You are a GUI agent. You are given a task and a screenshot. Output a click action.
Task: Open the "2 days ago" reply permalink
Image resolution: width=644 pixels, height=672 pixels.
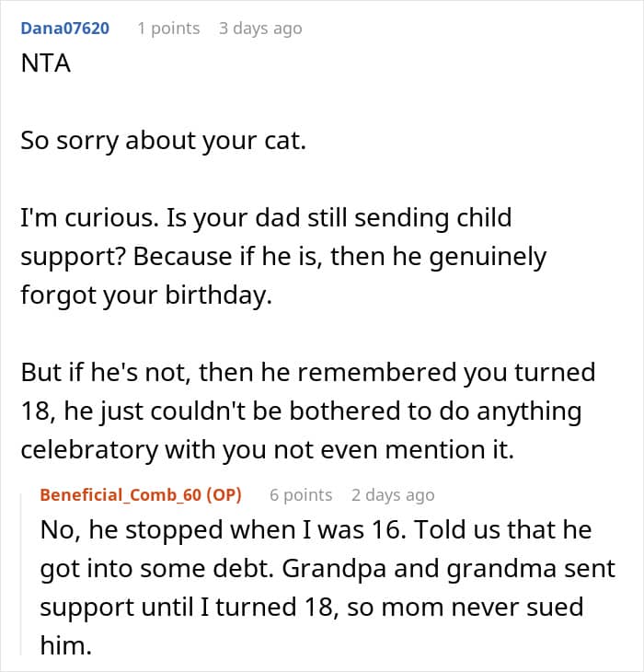pos(393,495)
